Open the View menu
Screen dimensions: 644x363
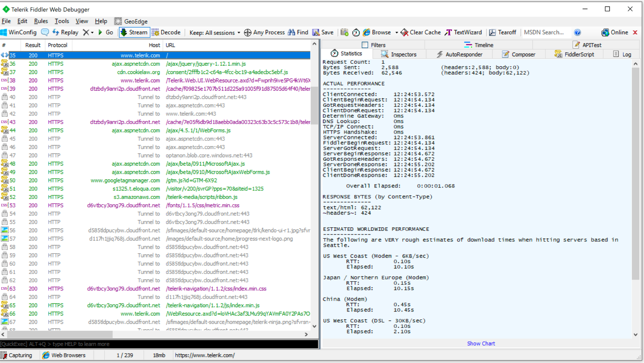click(x=82, y=21)
